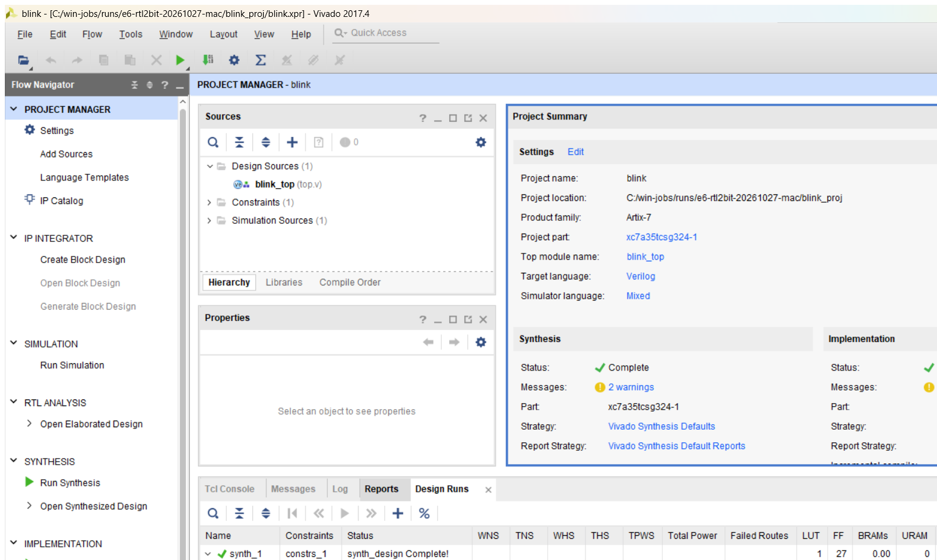Switch to the Tcl Console tab
Viewport: 937px width, 560px height.
229,489
